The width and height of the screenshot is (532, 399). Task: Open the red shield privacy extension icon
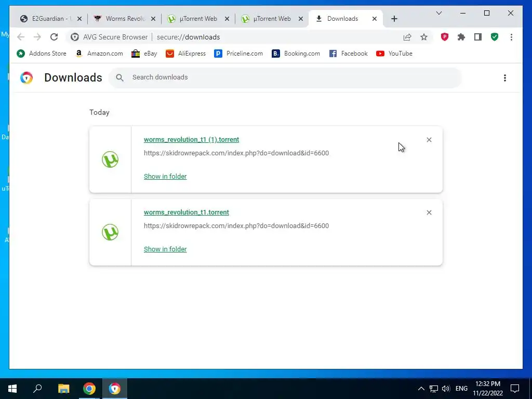(x=445, y=37)
